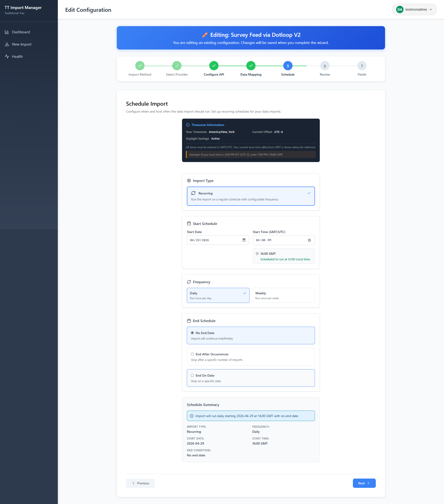This screenshot has width=444, height=504.
Task: Select the Daily frequency card
Action: click(x=218, y=295)
